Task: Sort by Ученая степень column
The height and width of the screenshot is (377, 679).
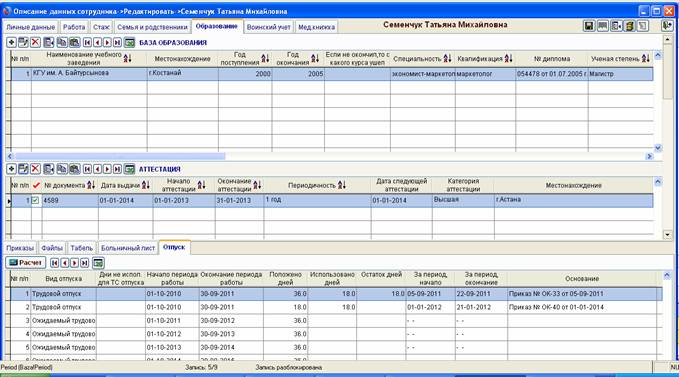Action: click(645, 58)
